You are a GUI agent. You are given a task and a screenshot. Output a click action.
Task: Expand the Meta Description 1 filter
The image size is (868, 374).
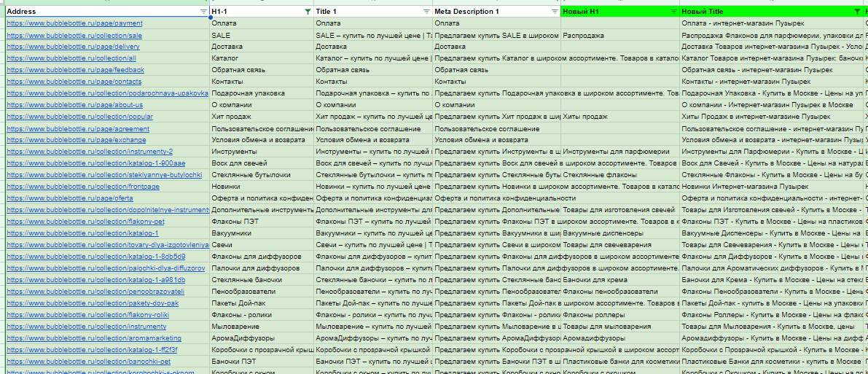[555, 12]
